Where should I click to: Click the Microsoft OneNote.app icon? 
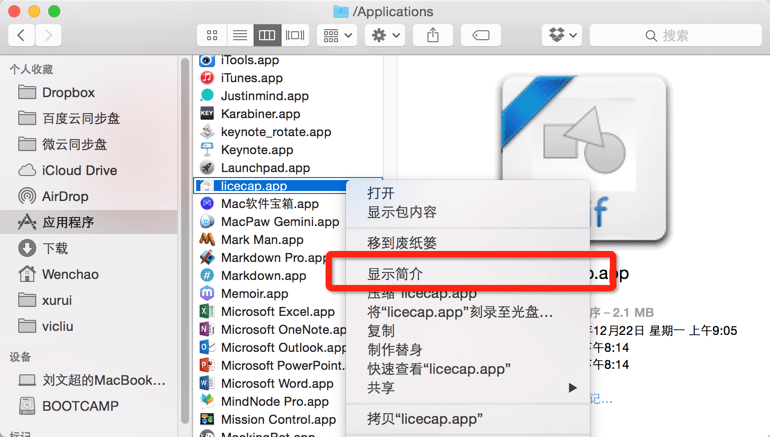pyautogui.click(x=207, y=329)
